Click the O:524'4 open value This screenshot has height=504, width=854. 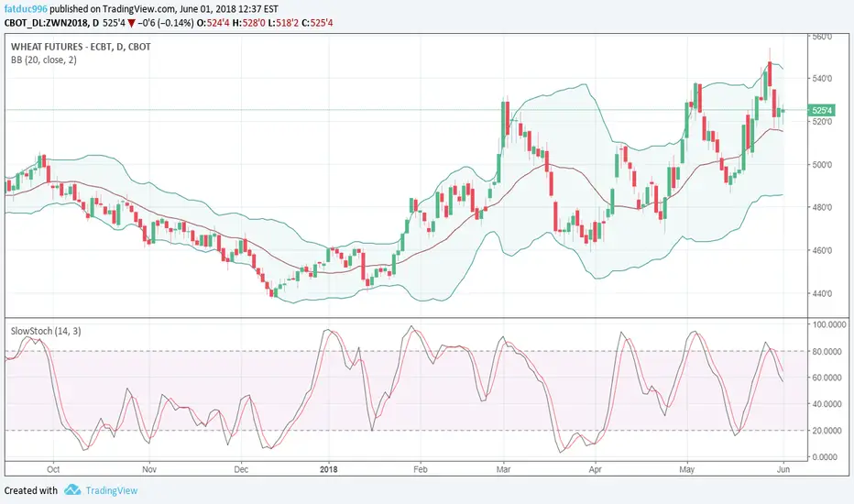213,23
